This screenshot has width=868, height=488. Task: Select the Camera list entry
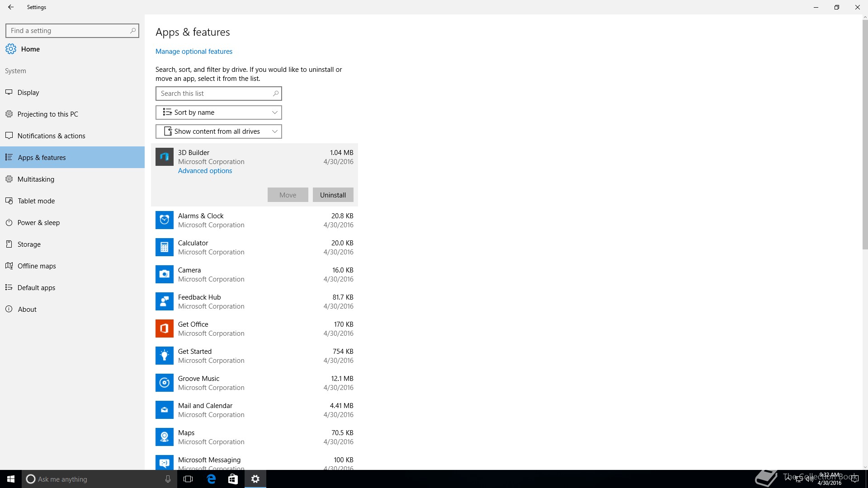[x=255, y=274]
